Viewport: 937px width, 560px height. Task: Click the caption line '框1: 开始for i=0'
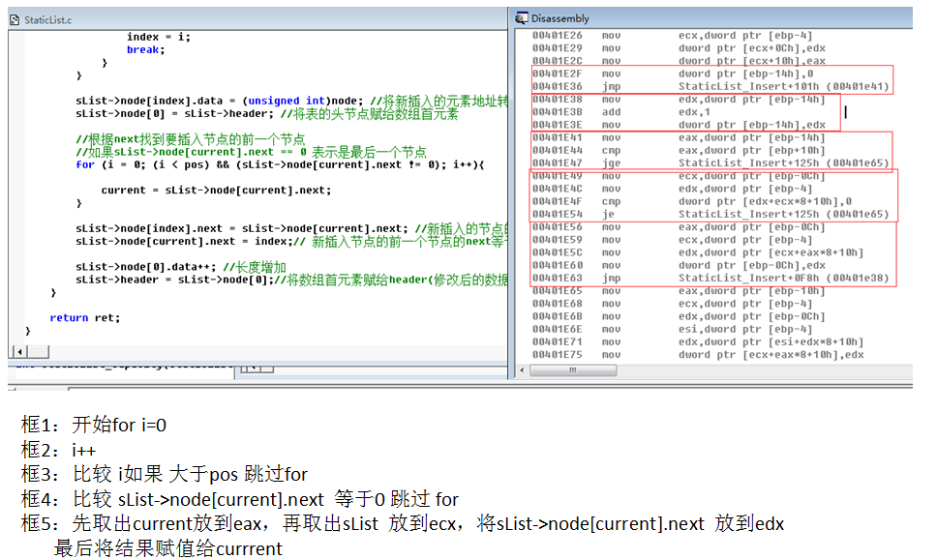[94, 425]
